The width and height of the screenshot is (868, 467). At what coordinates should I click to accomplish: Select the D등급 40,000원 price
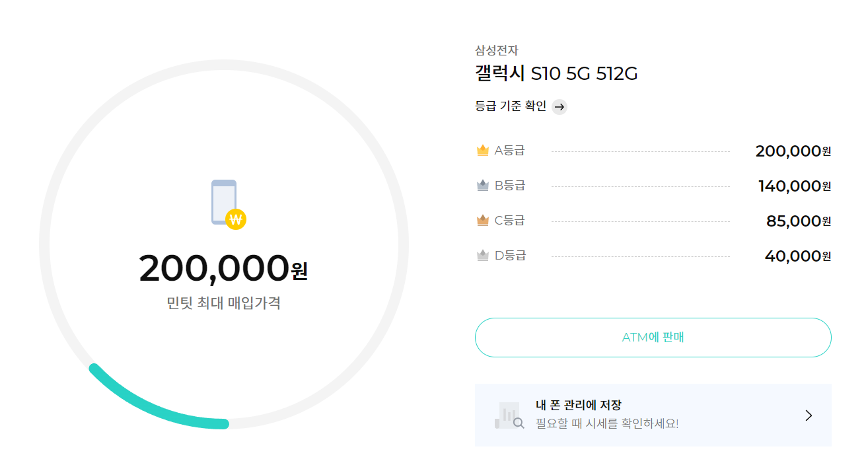[x=798, y=256]
